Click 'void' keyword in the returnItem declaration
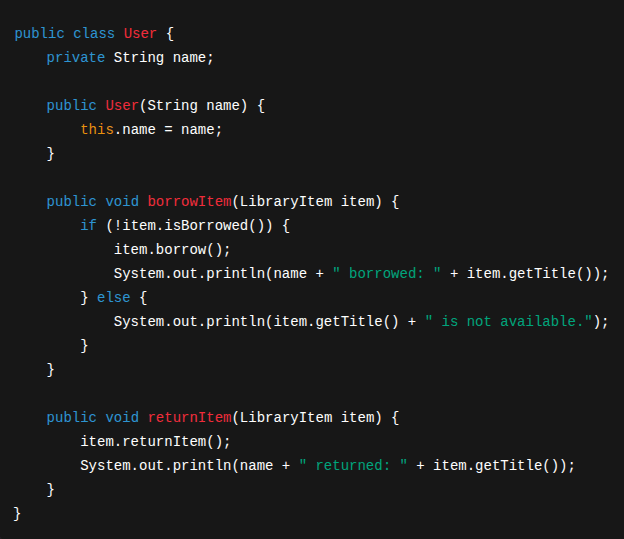 [122, 418]
